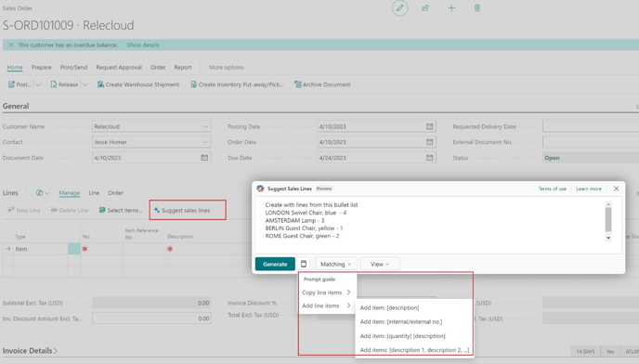Click the External Document No. field
The height and width of the screenshot is (364, 639).
tap(591, 142)
